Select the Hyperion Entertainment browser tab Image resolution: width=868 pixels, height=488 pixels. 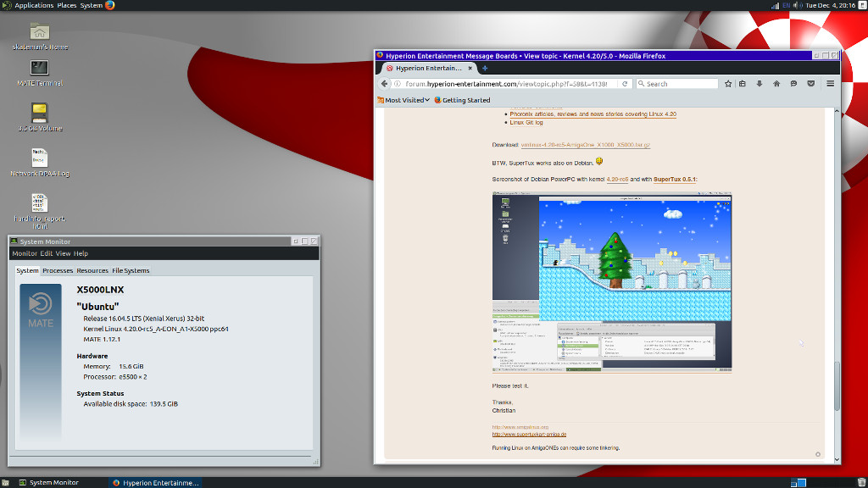click(429, 68)
